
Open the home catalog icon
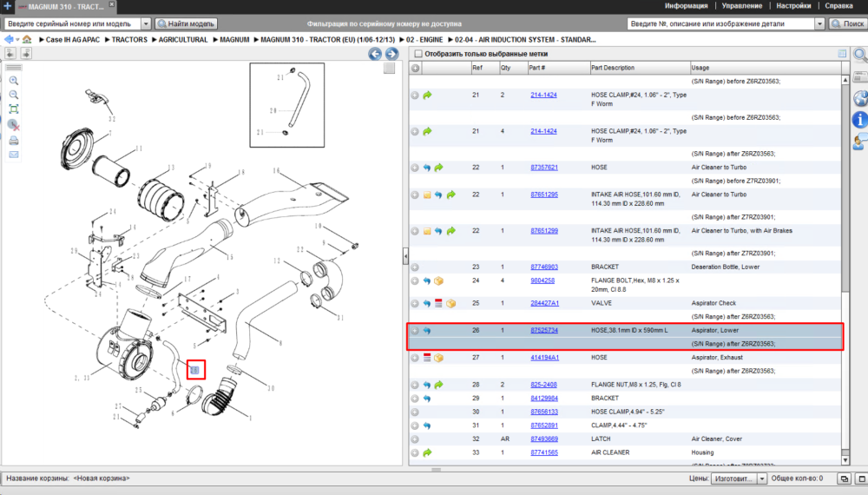[27, 39]
